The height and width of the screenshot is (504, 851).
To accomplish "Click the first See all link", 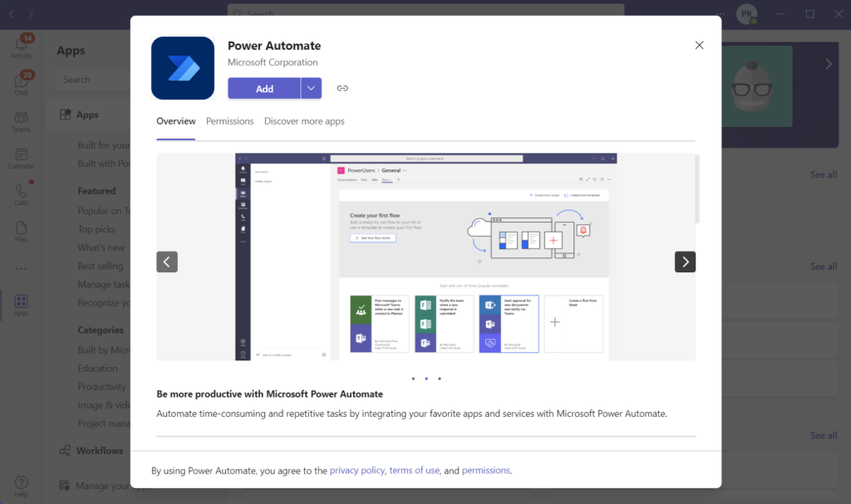I will (824, 174).
